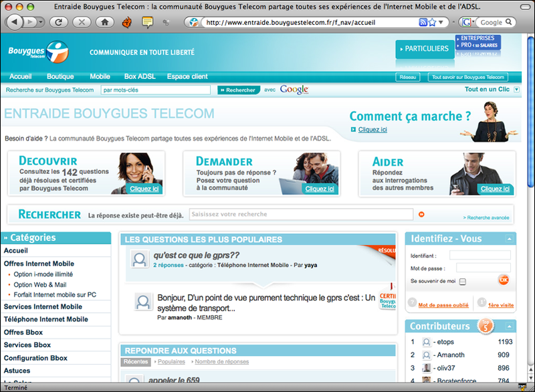Open Option Web & Mail subcategory
This screenshot has width=535, height=392.
40,284
